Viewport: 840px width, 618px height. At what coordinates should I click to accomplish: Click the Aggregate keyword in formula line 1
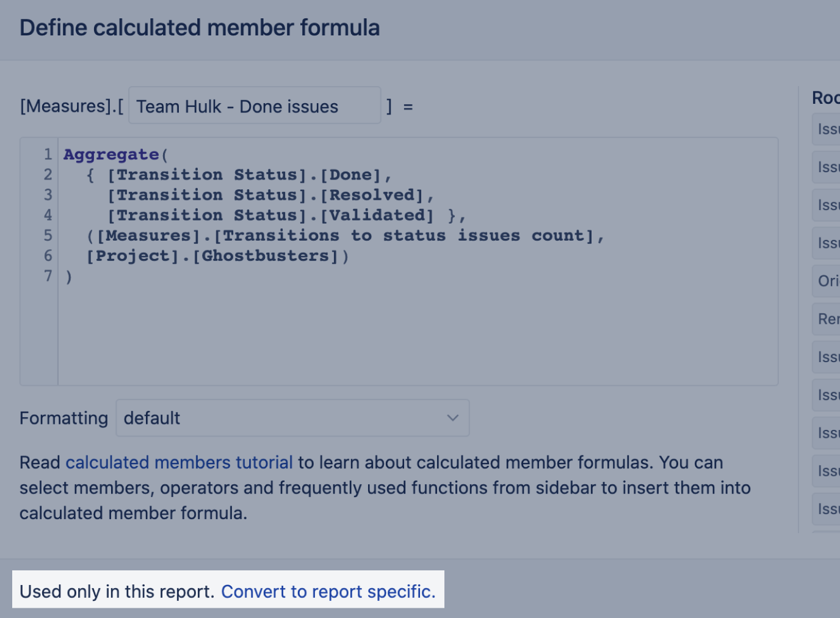(111, 154)
